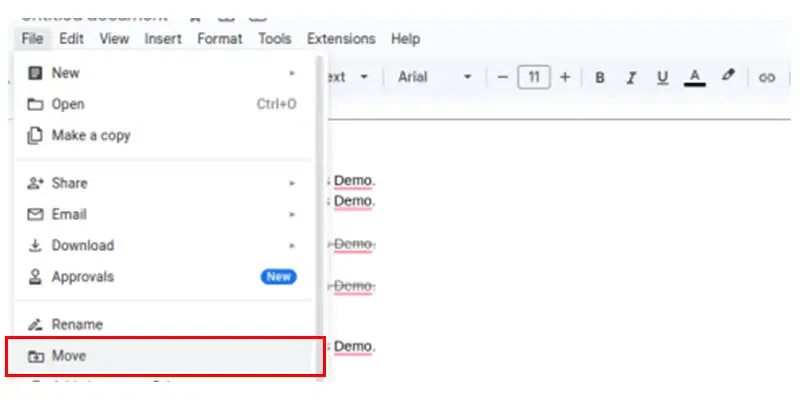Click the Open folder icon
Image resolution: width=800 pixels, height=400 pixels.
click(35, 105)
